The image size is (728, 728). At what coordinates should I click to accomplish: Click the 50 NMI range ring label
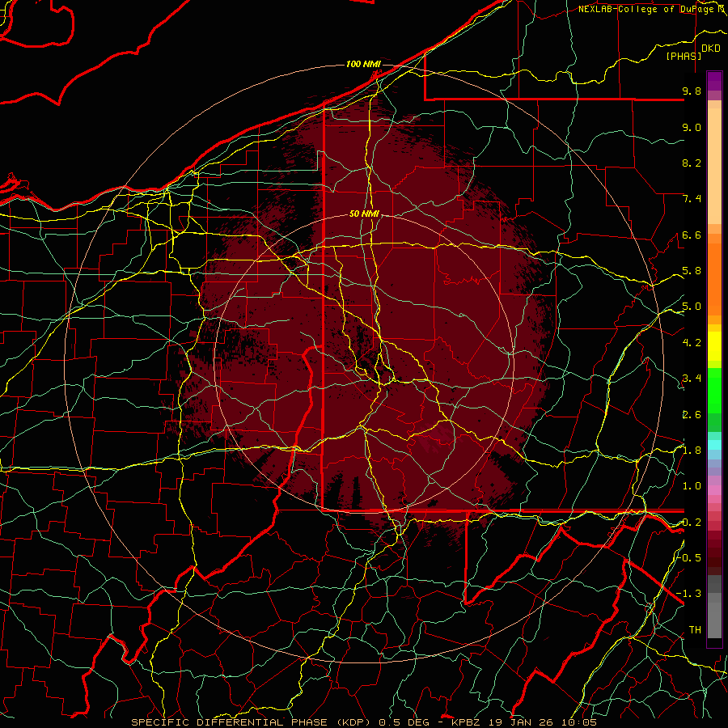pyautogui.click(x=365, y=214)
